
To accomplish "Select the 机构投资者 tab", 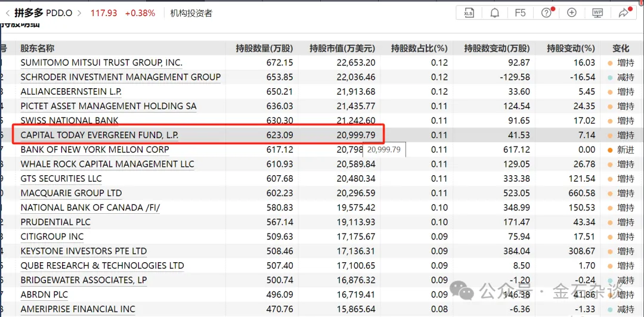I will pyautogui.click(x=191, y=13).
